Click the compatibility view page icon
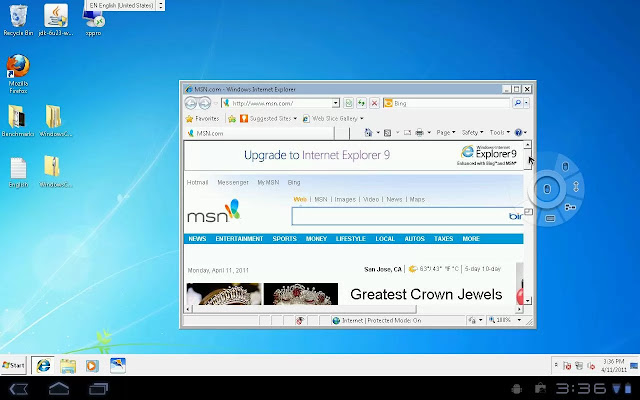The height and width of the screenshot is (400, 640). (x=348, y=103)
